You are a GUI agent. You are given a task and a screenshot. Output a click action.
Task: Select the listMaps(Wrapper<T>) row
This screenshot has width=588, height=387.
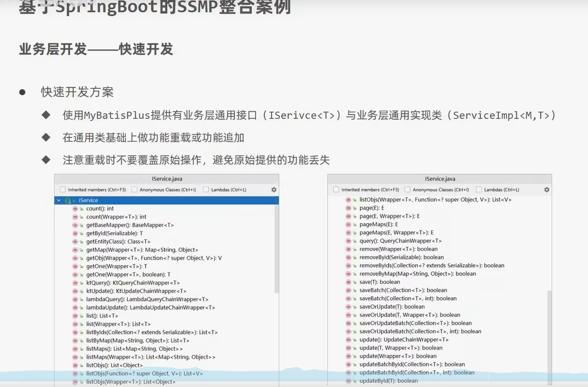click(x=165, y=357)
